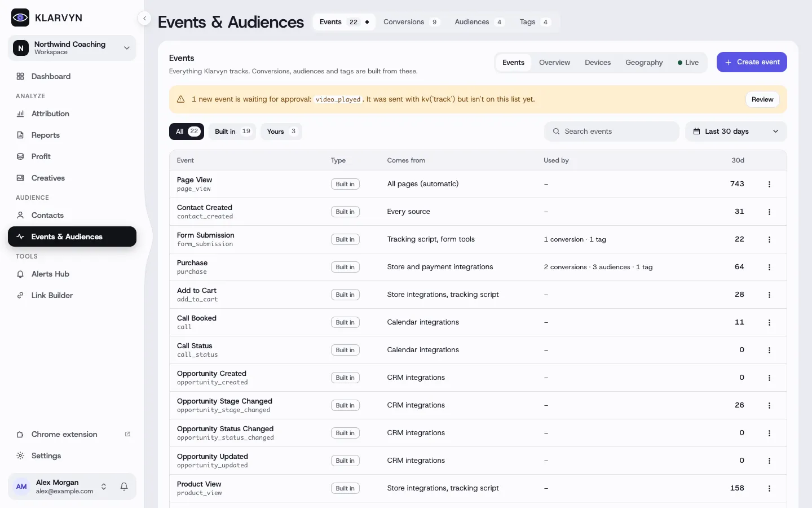Image resolution: width=812 pixels, height=508 pixels.
Task: Select the inner Events view tab
Action: 513,63
